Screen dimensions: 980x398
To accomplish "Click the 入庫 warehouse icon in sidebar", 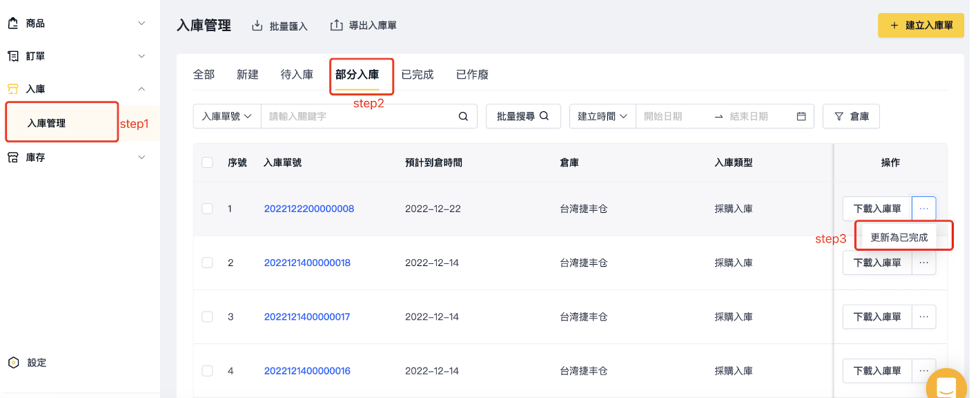I will click(13, 88).
